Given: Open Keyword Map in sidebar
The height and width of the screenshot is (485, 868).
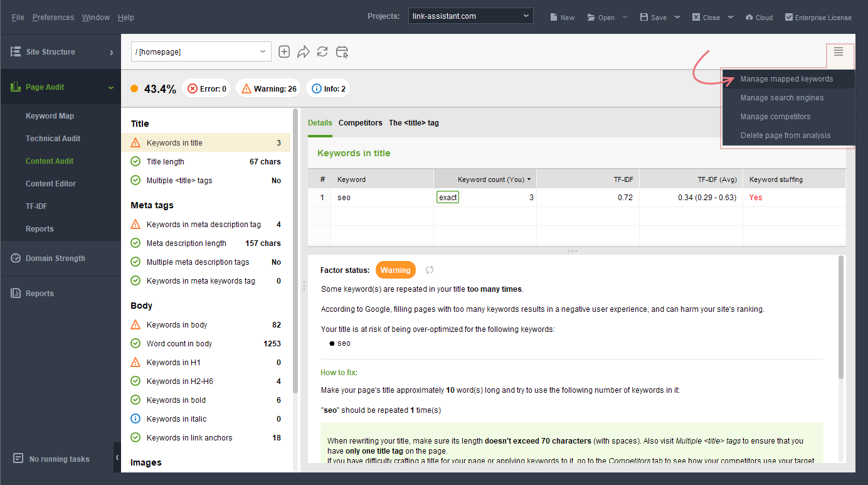Looking at the screenshot, I should (x=50, y=115).
